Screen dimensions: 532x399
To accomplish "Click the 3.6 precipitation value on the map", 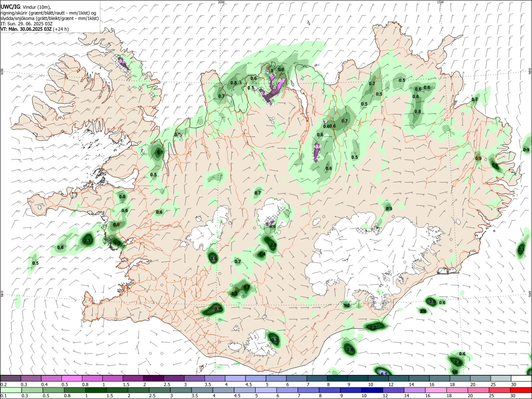I will point(214,259).
